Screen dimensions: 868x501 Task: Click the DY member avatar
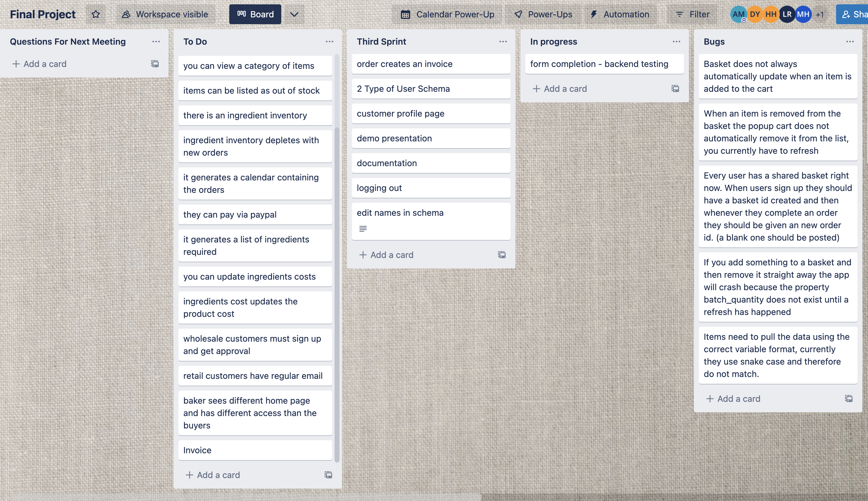(x=755, y=14)
